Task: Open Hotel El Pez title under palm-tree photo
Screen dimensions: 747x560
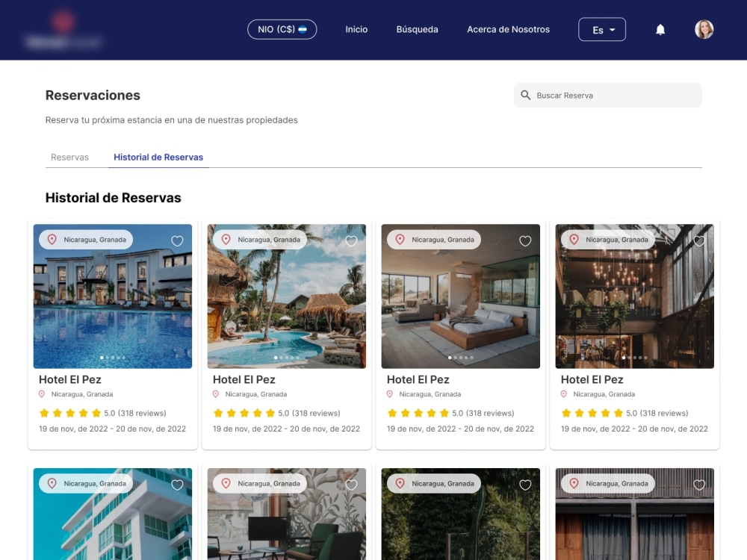Action: [244, 379]
